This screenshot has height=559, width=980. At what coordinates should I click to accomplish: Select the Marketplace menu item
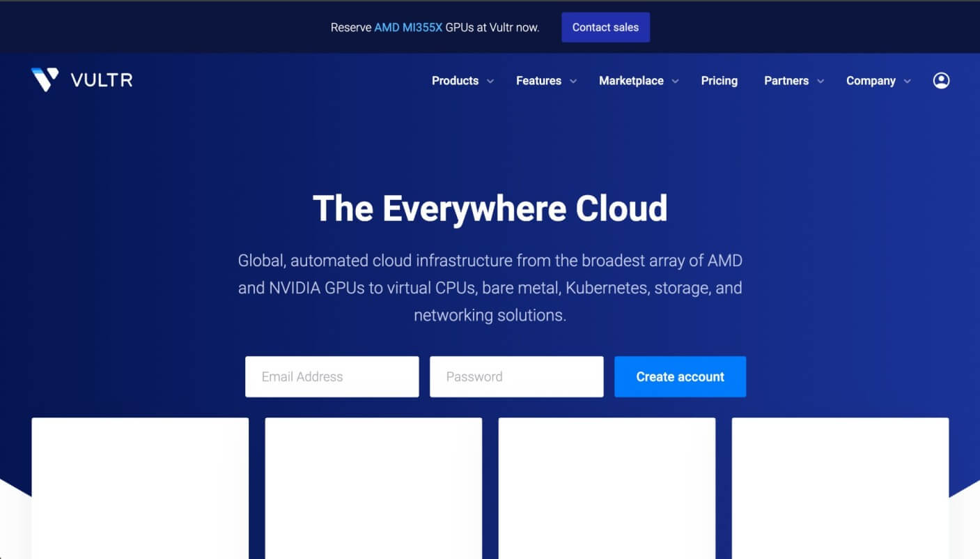point(631,81)
